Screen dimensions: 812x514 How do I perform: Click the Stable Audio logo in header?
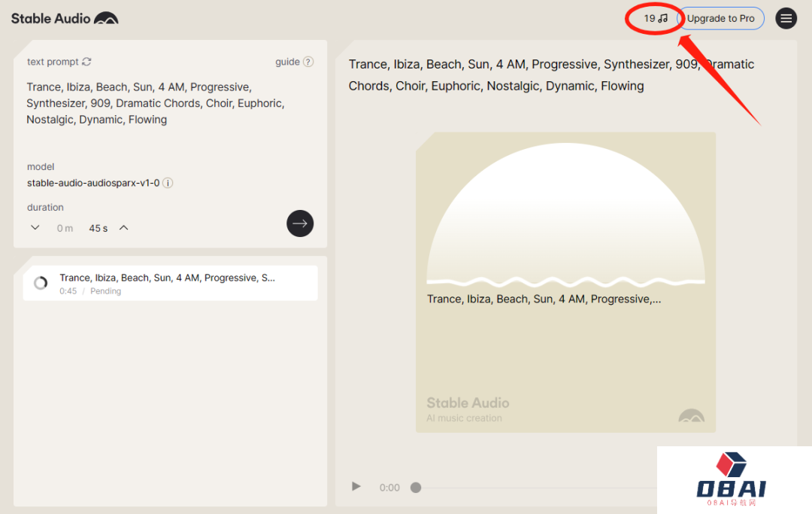[65, 18]
